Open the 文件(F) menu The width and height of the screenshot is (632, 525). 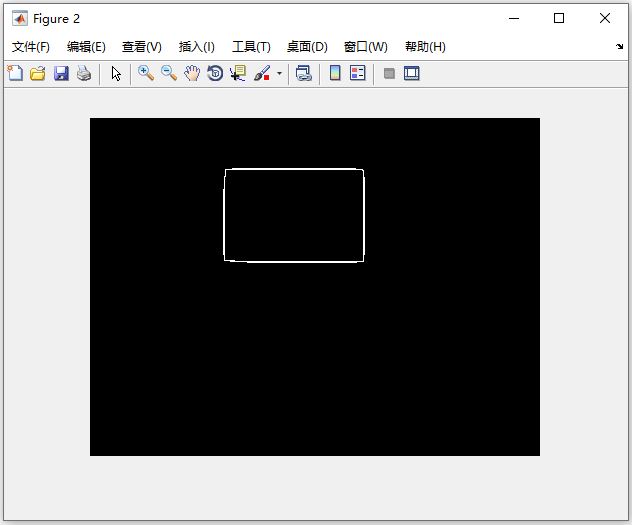31,47
